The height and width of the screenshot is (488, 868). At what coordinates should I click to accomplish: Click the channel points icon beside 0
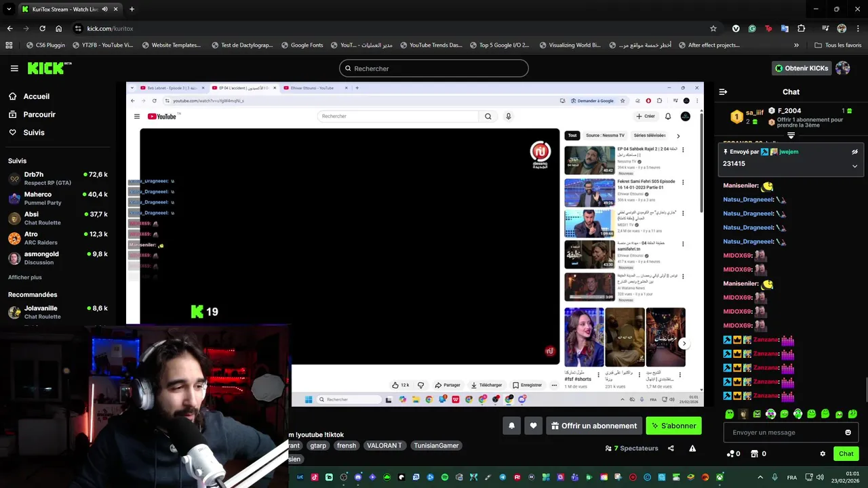pos(730,453)
